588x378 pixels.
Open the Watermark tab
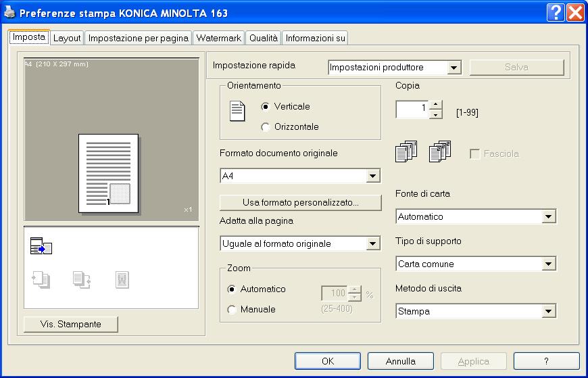point(218,38)
